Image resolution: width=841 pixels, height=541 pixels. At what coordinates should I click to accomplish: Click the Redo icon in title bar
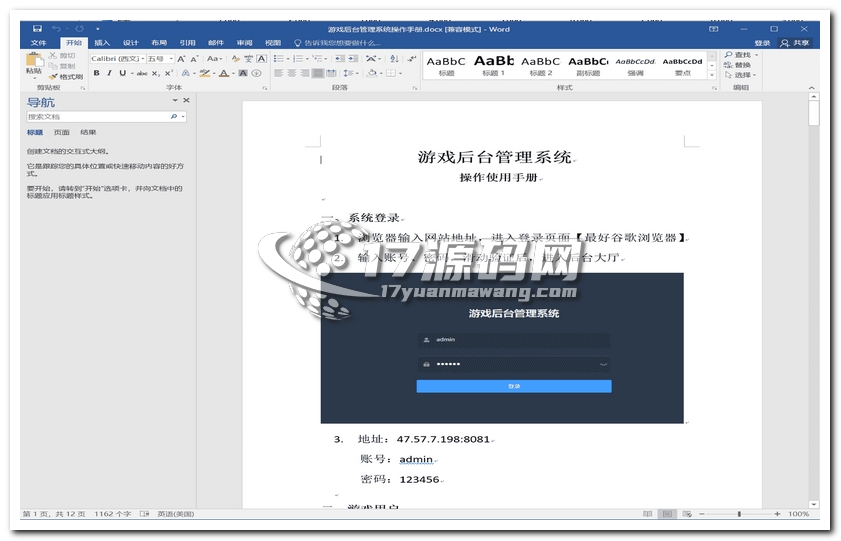(x=79, y=28)
